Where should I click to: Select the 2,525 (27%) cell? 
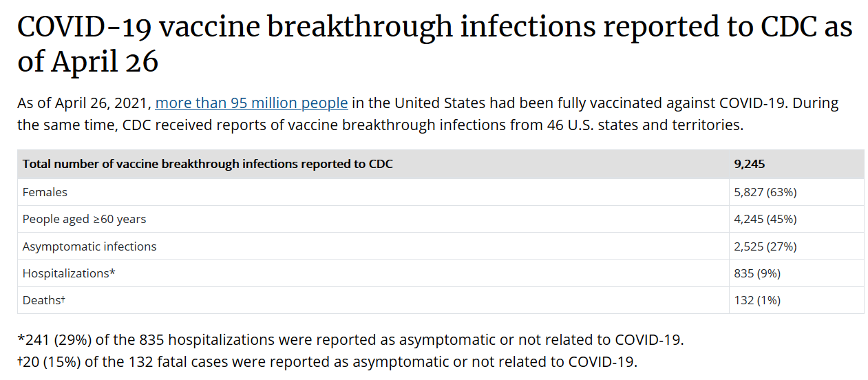click(765, 246)
